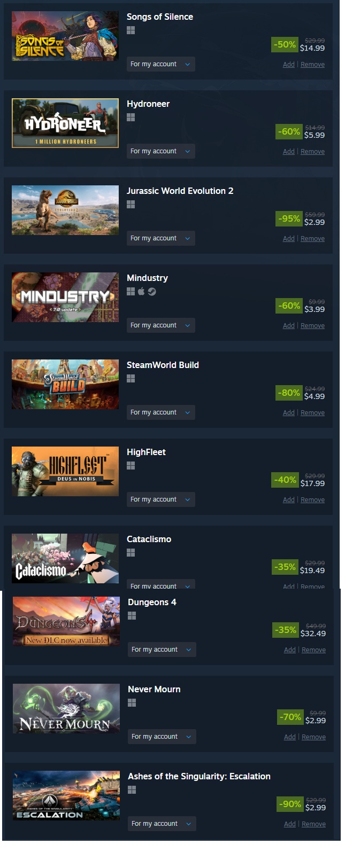
Task: Click the Never Mourn capsule image
Action: click(x=66, y=708)
